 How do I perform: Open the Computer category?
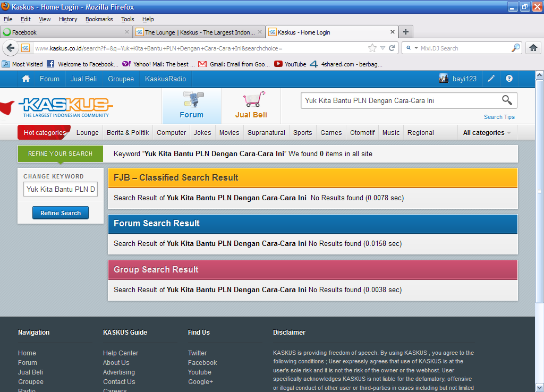172,132
